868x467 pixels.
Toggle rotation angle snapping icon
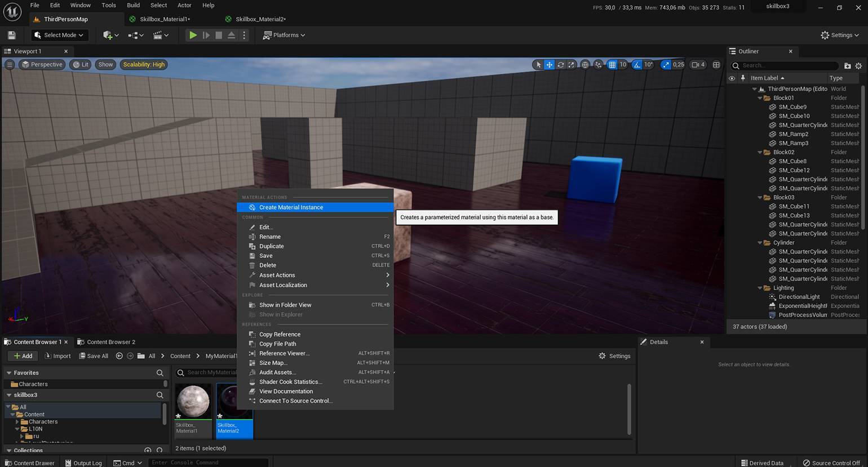[x=637, y=65]
